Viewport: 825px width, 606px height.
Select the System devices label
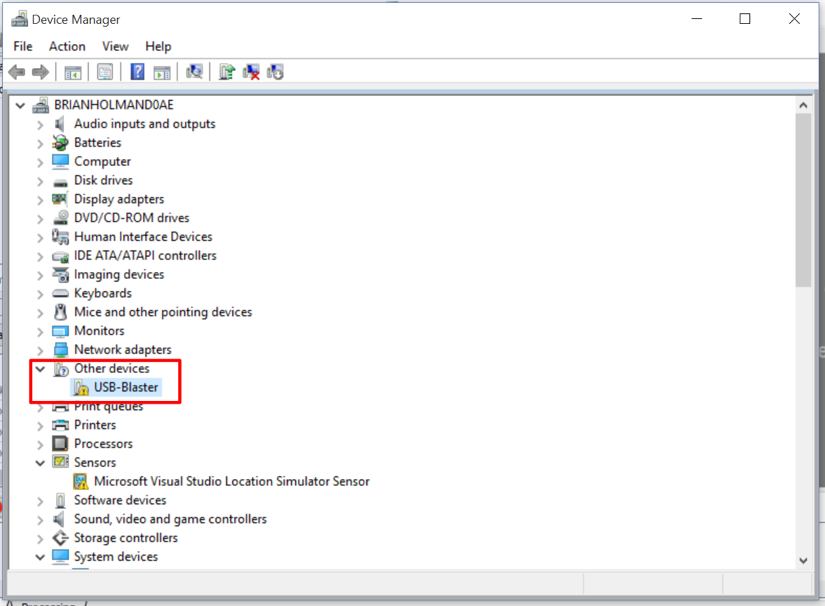pos(116,557)
